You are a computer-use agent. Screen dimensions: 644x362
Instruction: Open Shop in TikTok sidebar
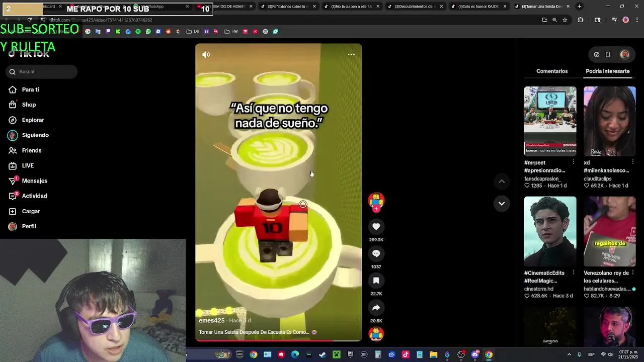click(x=29, y=105)
